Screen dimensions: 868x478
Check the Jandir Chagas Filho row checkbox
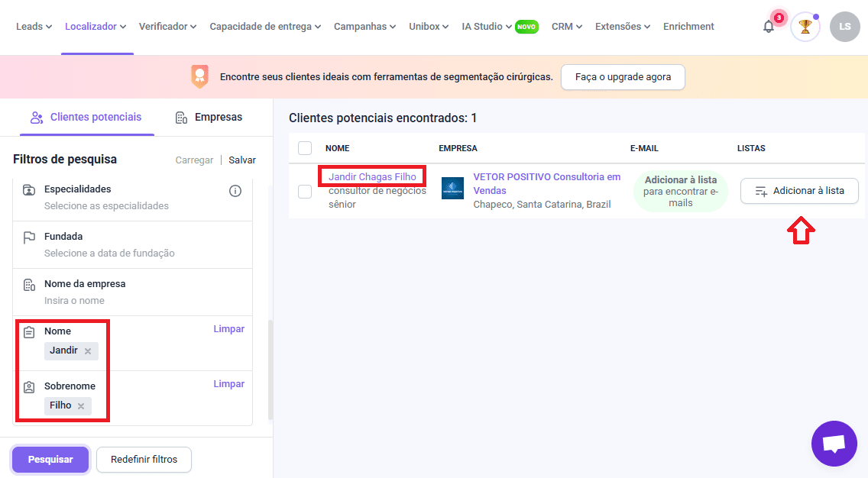[305, 192]
